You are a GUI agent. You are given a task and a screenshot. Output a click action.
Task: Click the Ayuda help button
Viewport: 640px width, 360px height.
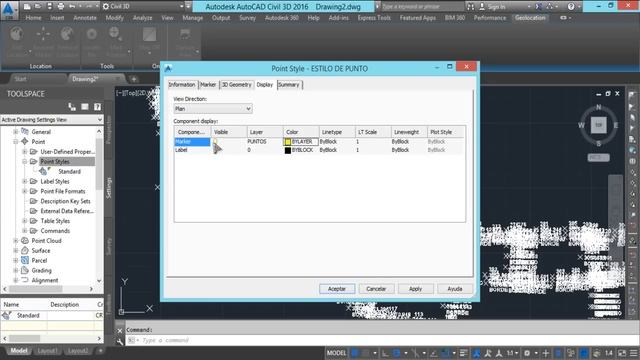pyautogui.click(x=455, y=289)
